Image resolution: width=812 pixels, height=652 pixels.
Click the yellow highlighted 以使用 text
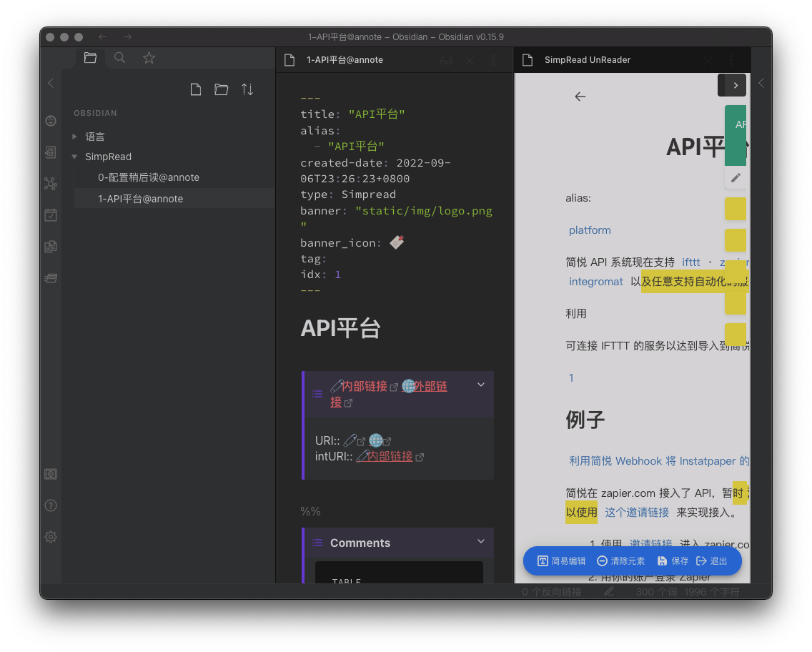[581, 512]
